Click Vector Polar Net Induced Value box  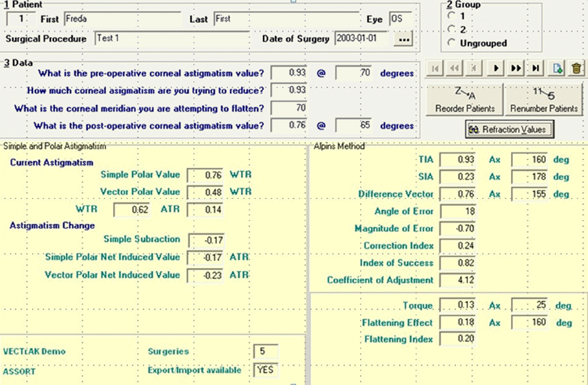point(205,275)
